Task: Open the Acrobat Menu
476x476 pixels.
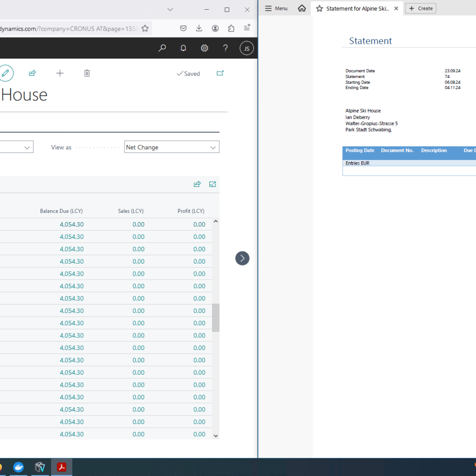Action: (277, 8)
